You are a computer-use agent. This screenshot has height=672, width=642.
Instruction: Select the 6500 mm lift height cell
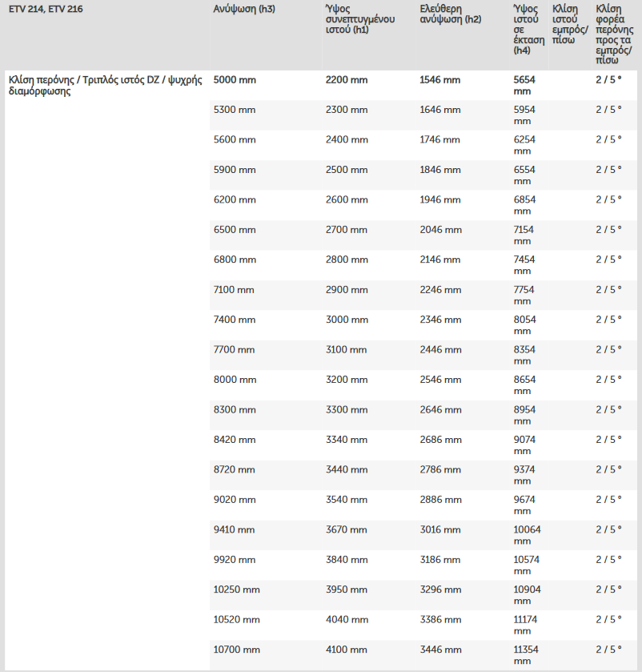coord(235,230)
